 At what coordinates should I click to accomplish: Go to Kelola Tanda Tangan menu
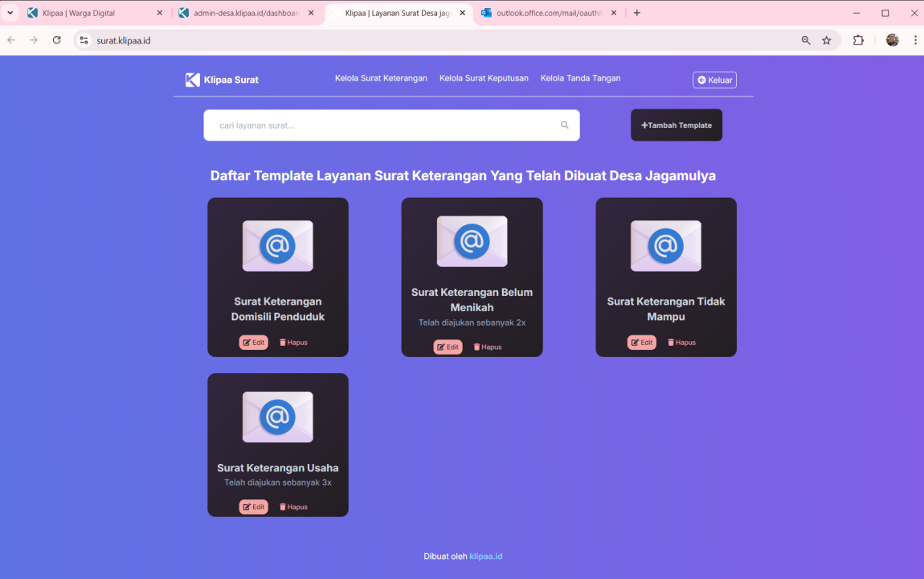580,78
